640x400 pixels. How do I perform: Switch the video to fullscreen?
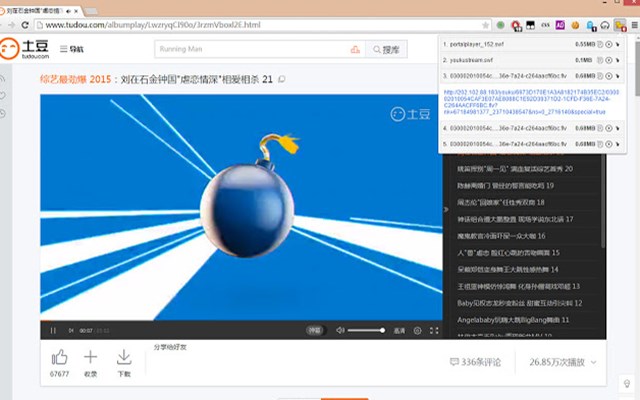tap(434, 331)
